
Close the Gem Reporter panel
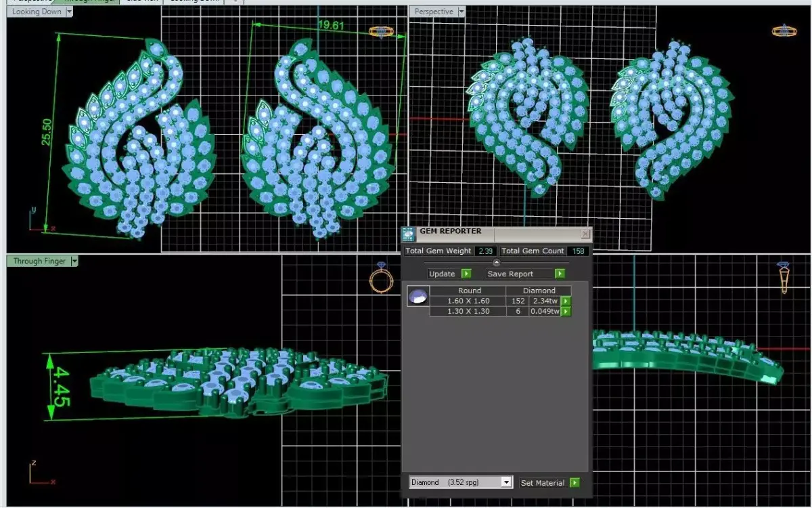(585, 234)
